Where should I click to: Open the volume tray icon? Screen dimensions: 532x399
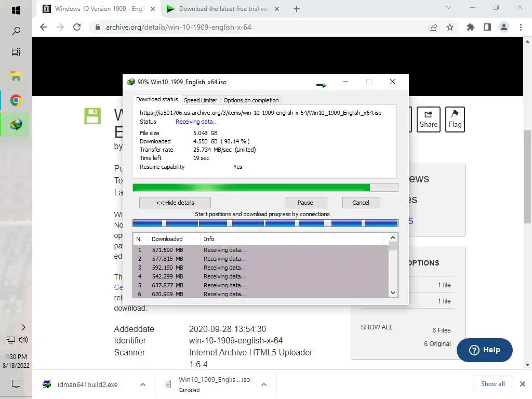click(23, 340)
